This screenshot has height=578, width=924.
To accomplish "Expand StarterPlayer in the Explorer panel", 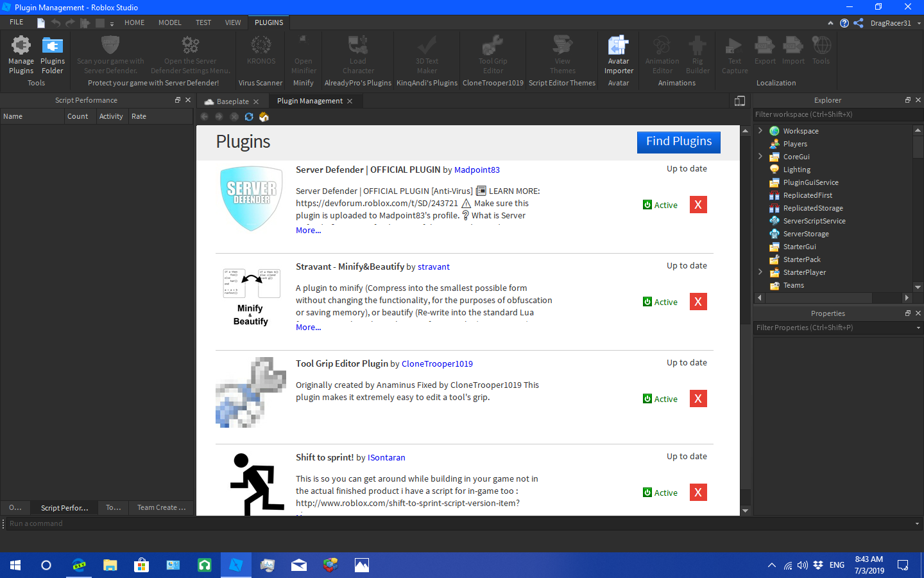I will pos(760,272).
